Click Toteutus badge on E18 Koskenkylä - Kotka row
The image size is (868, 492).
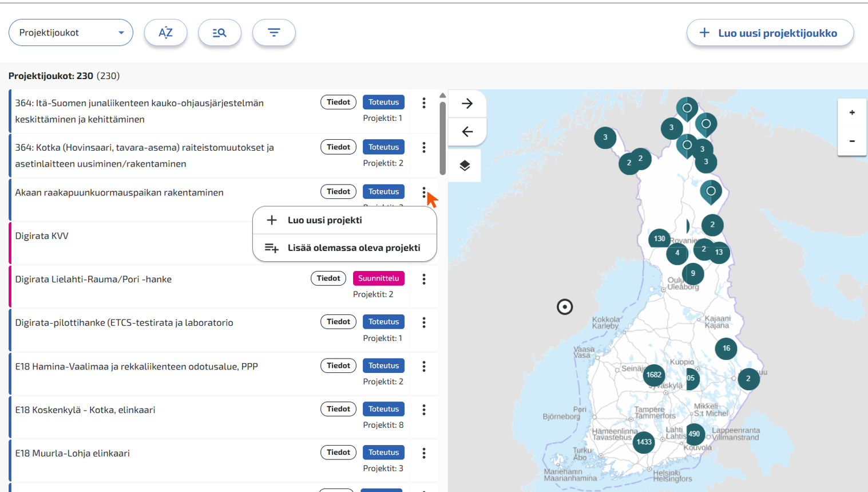coord(383,409)
